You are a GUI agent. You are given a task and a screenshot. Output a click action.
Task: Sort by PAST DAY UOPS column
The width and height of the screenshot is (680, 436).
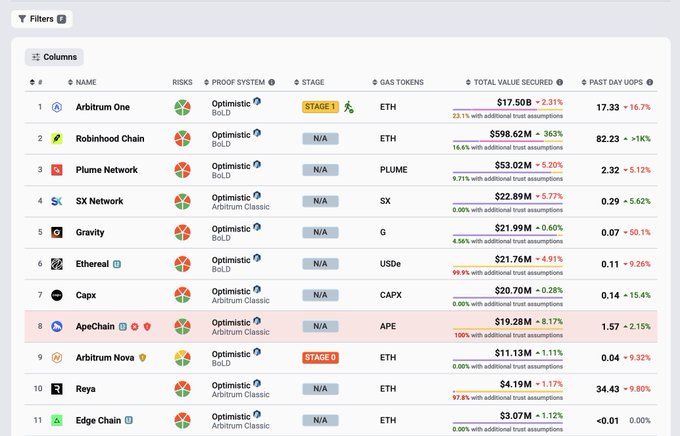tap(612, 82)
